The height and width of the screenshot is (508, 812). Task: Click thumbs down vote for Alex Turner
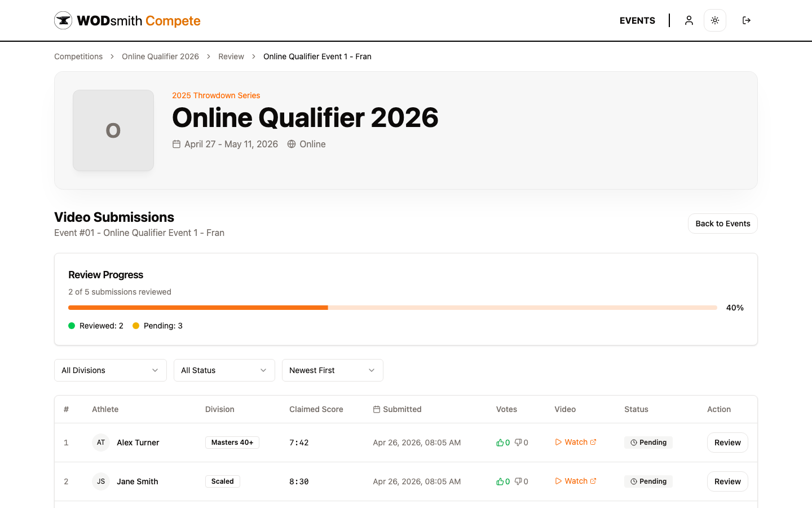click(x=521, y=443)
